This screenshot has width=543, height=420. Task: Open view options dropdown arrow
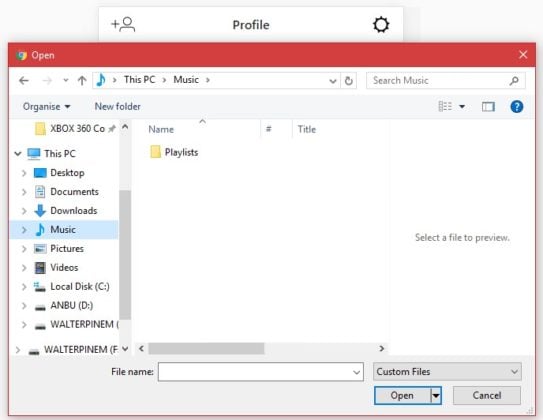click(x=462, y=107)
